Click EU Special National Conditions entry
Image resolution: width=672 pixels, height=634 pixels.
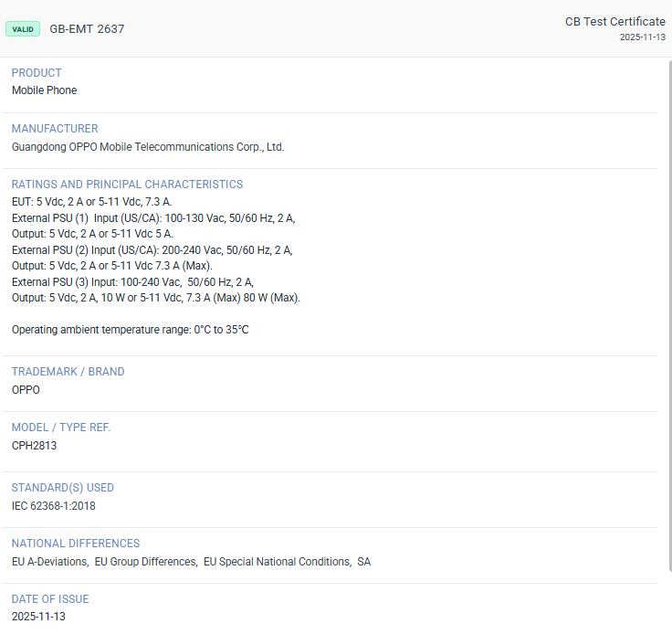277,562
